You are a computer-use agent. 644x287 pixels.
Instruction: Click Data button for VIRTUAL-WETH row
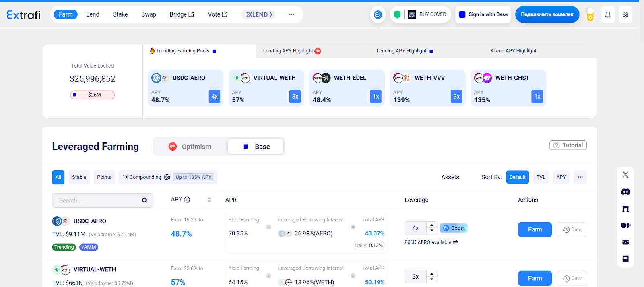pos(572,278)
